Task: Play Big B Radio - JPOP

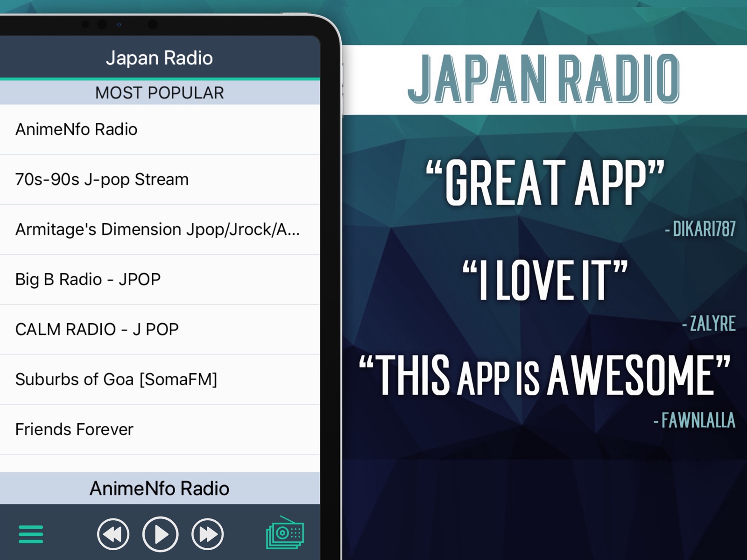Action: tap(160, 279)
